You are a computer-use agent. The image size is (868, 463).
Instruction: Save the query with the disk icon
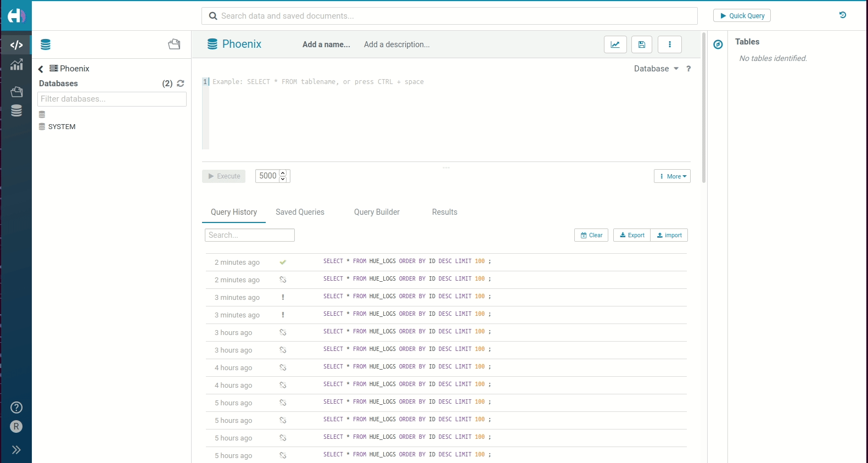point(642,44)
